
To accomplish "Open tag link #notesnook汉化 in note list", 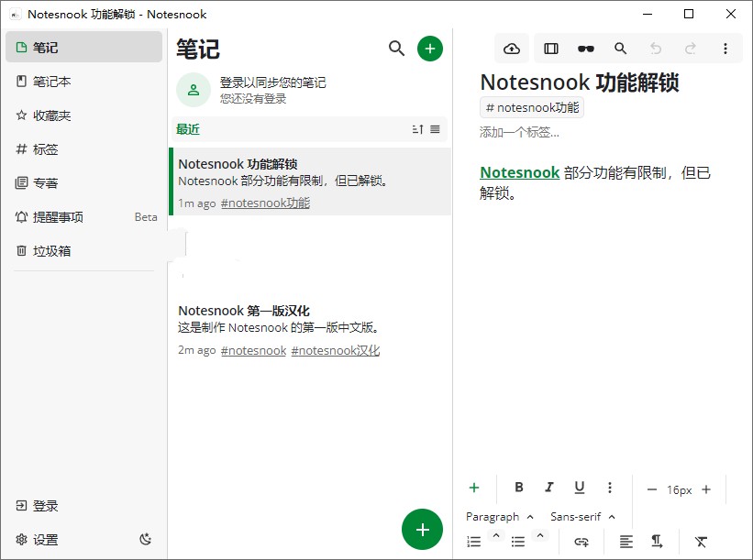I will tap(335, 350).
